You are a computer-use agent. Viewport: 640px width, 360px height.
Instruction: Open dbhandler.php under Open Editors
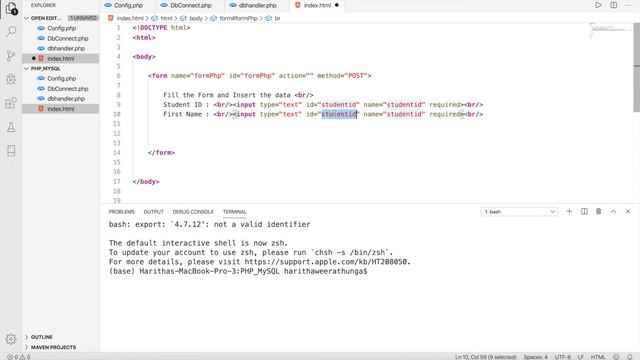[x=60, y=48]
